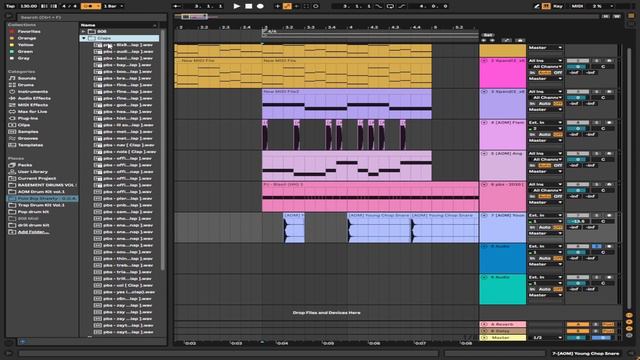Open Packs in Places
Image resolution: width=640 pixels, height=360 pixels.
point(24,165)
